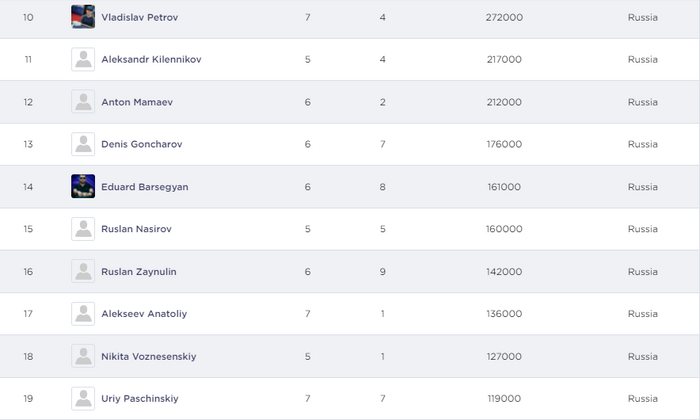Click Alekseev Anatoliy's placeholder avatar icon

83,314
